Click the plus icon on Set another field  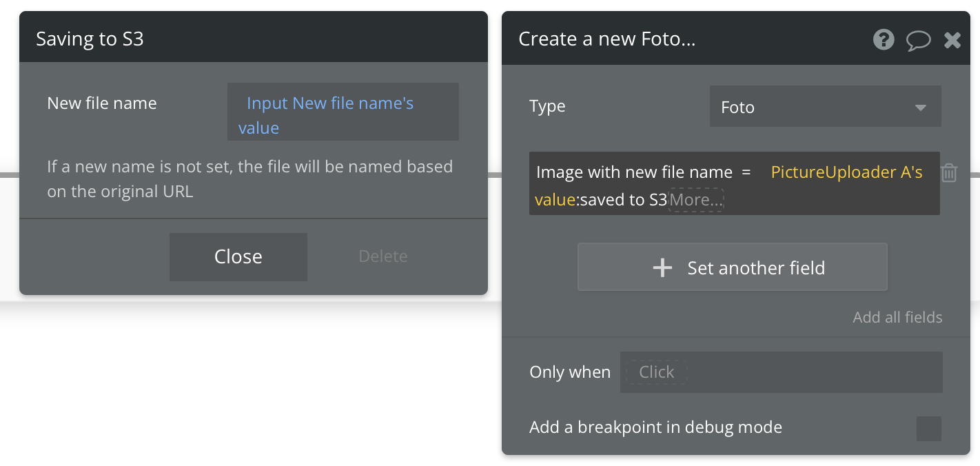coord(662,267)
